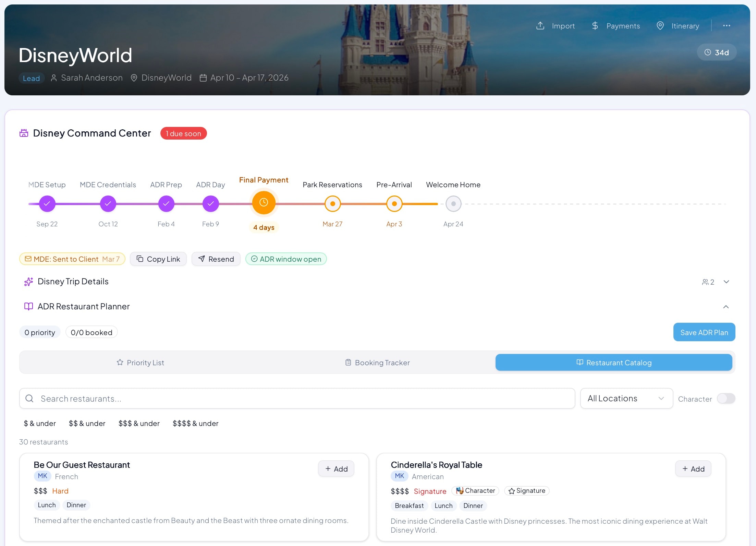Copy the MDE link using Copy Link
The image size is (756, 546).
tap(158, 259)
